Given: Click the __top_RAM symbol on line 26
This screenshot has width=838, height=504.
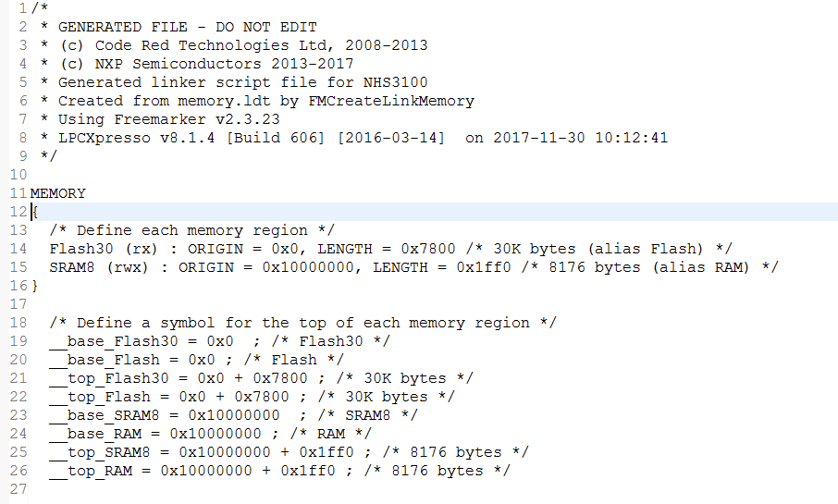Looking at the screenshot, I should [x=91, y=471].
